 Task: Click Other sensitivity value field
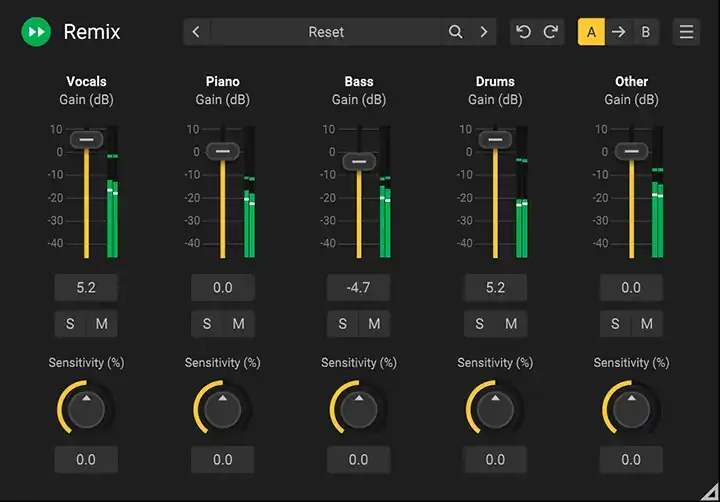(631, 459)
